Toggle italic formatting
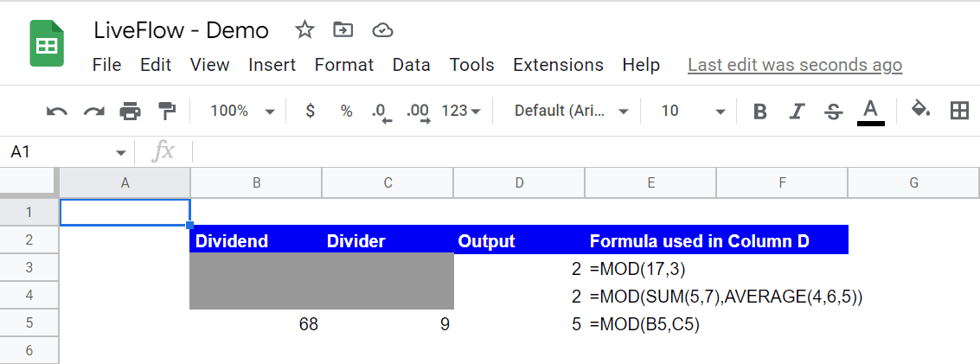 point(797,112)
